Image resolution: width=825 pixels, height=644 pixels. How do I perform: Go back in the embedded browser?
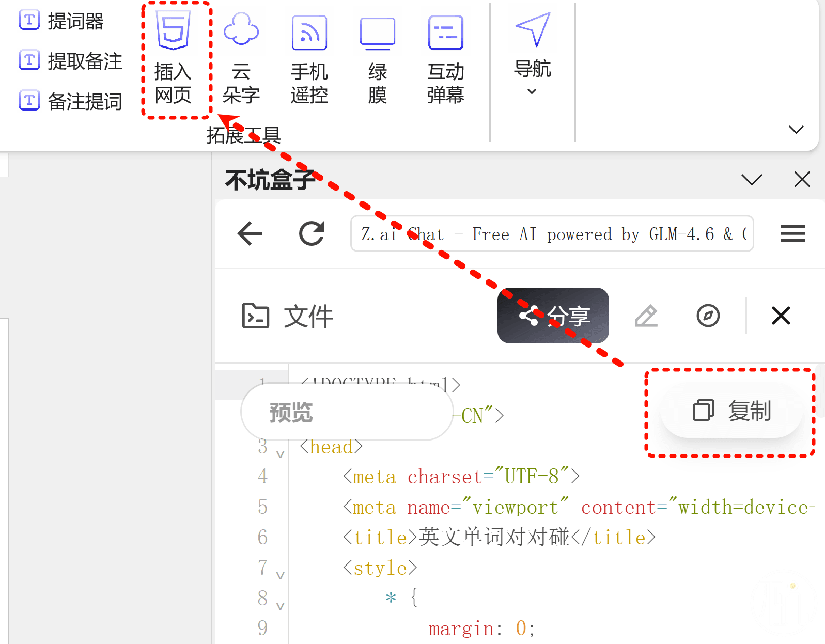pos(250,233)
